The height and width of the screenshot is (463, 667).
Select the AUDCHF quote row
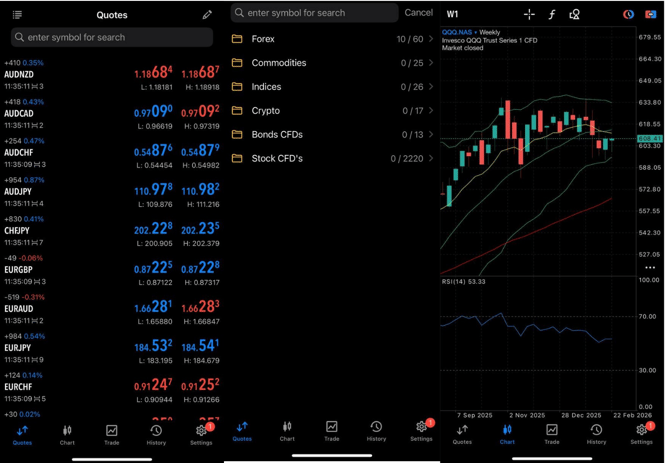click(112, 153)
